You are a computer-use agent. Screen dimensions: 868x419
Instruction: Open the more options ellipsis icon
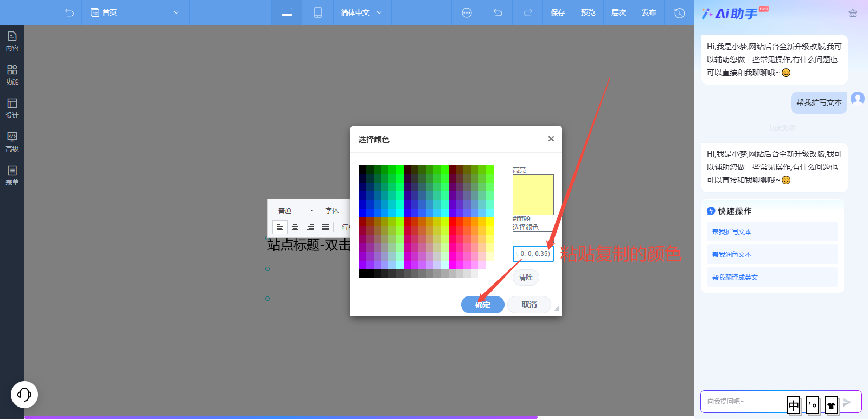(x=467, y=12)
